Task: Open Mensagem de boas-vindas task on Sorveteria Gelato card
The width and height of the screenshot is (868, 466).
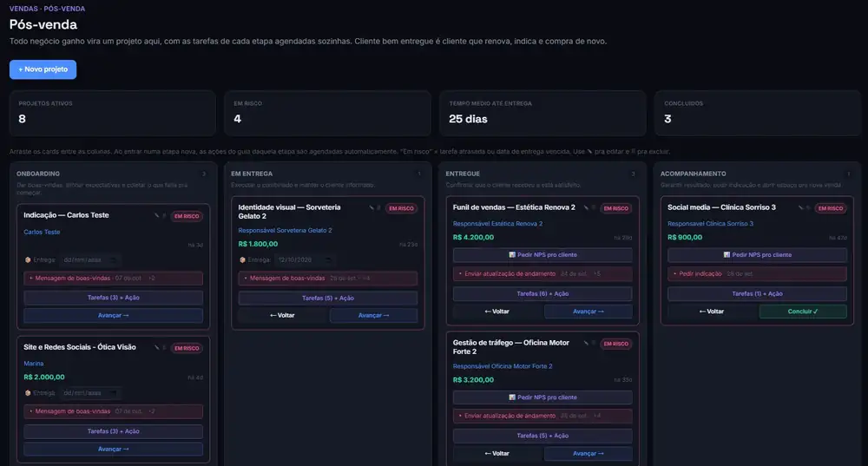Action: click(x=328, y=279)
